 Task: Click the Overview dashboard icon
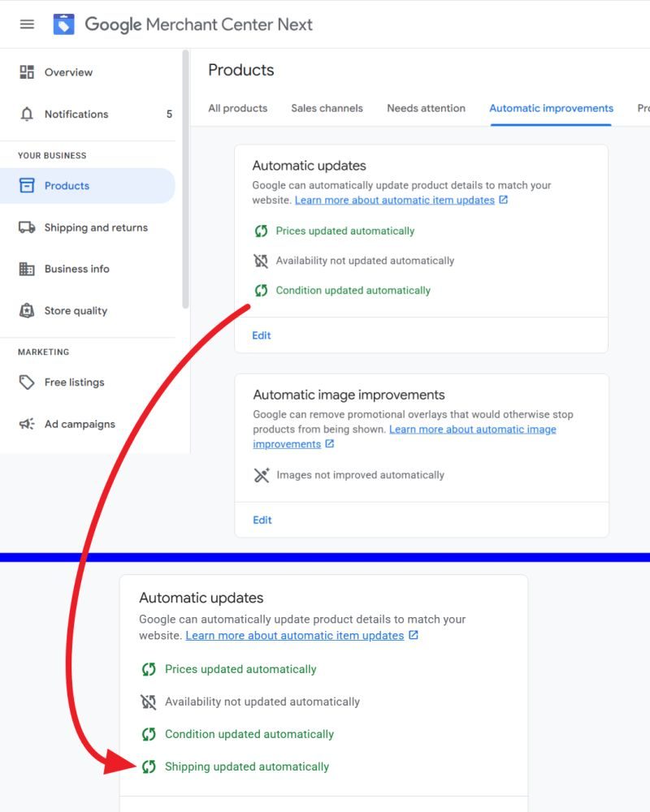pyautogui.click(x=27, y=72)
